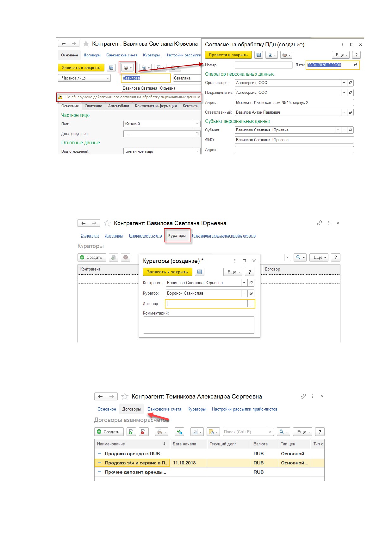Open the highlighted Кураторы tab in middle screenshot
The width and height of the screenshot is (392, 555).
coord(177,236)
